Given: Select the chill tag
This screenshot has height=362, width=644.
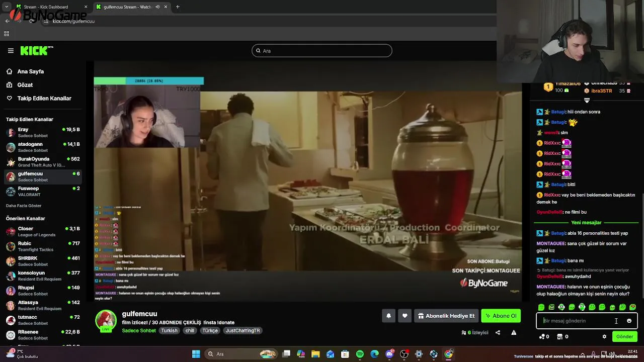Looking at the screenshot, I should pos(190,330).
